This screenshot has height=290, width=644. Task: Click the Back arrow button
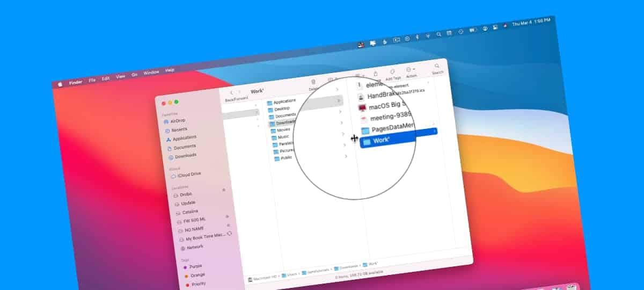[x=231, y=93]
